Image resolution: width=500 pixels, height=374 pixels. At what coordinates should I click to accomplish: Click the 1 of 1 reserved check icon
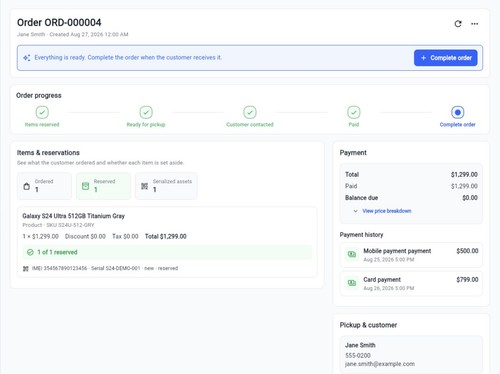pos(30,252)
